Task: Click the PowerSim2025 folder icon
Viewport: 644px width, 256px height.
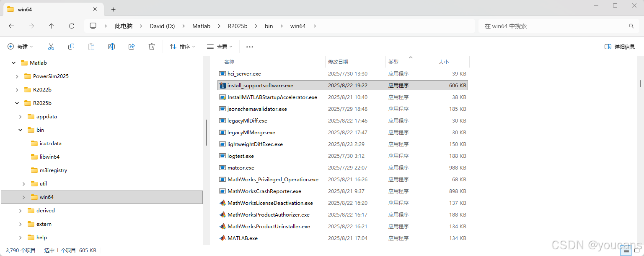Action: [28, 76]
